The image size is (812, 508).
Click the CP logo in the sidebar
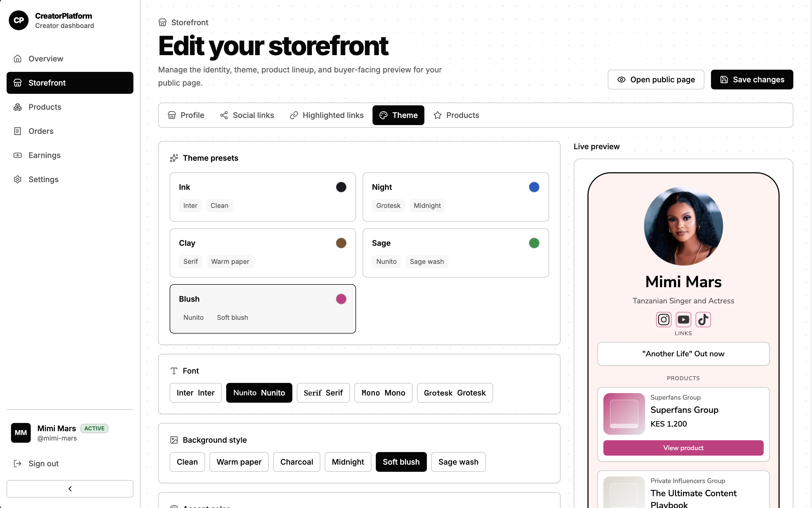[x=19, y=20]
